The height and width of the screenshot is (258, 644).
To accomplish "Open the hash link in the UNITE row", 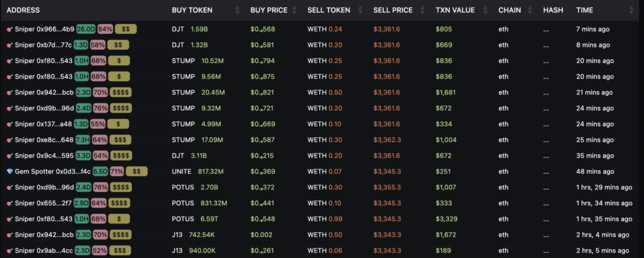I will [x=547, y=171].
